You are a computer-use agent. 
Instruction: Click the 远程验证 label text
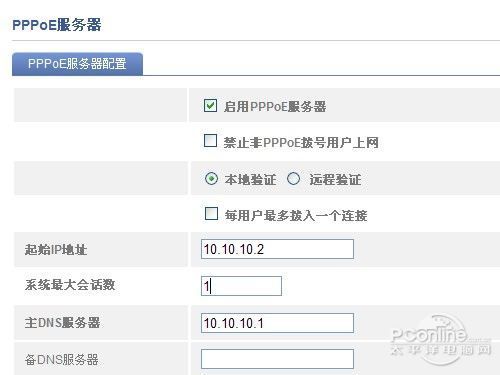pos(335,180)
